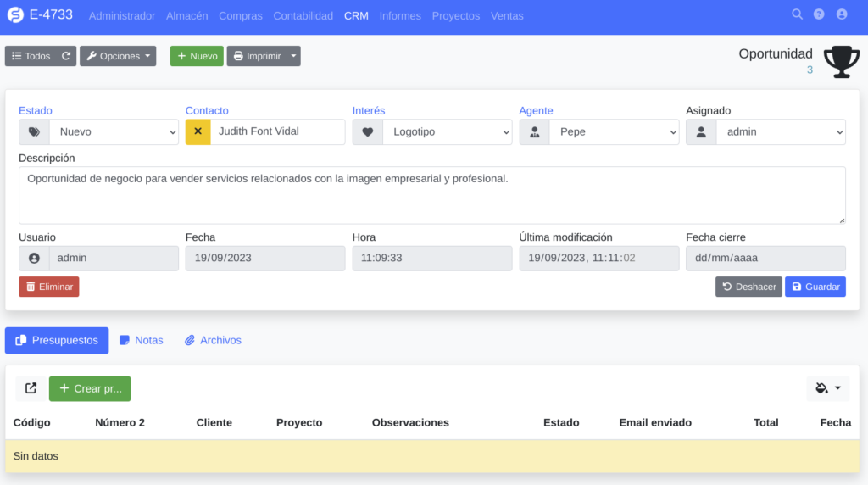
Task: Click the external link icon above table
Action: (x=31, y=388)
